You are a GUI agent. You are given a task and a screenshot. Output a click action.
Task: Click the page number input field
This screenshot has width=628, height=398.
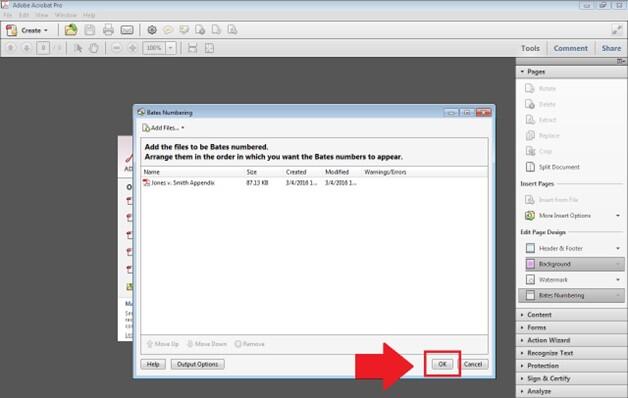coord(43,48)
